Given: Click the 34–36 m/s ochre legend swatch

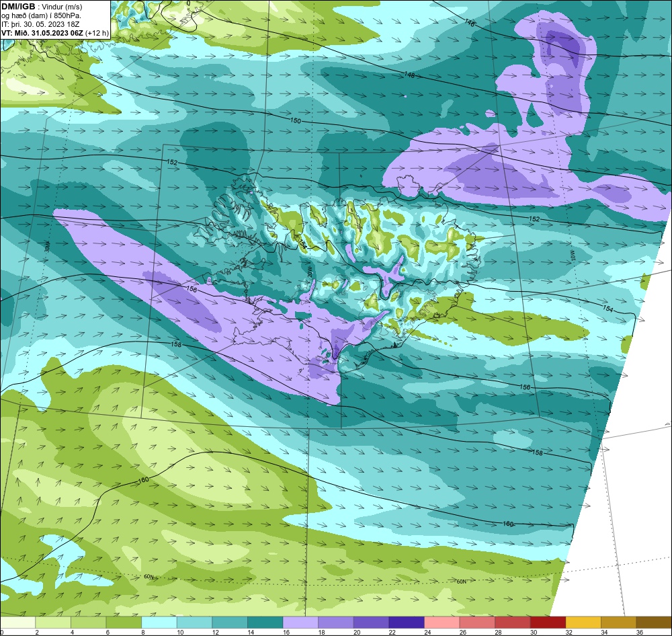Looking at the screenshot, I should [619, 623].
